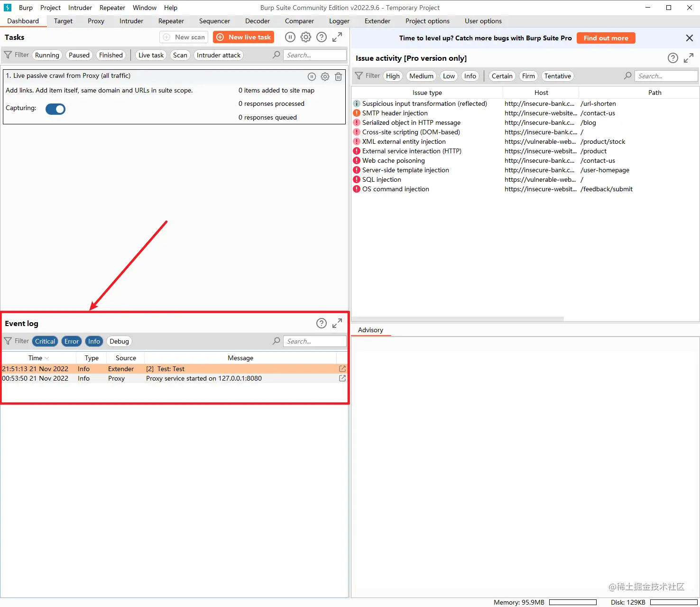Screen dimensions: 700x607
Task: Expand the Event log panel
Action: coord(337,323)
